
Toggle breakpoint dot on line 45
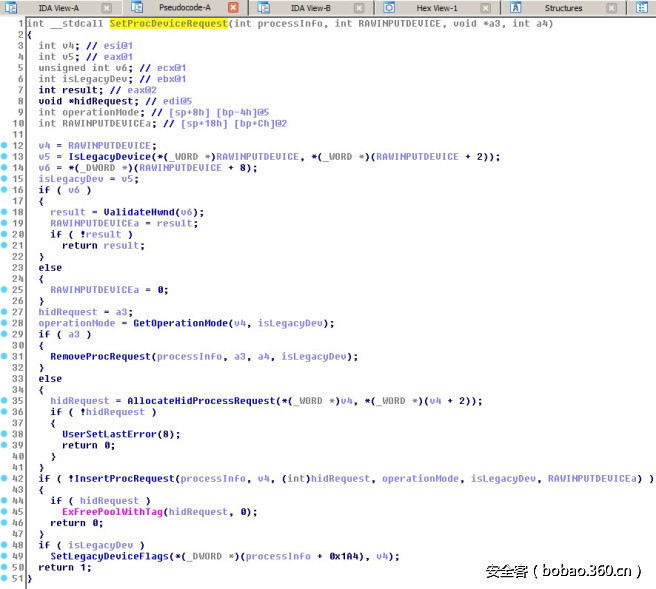pyautogui.click(x=4, y=512)
